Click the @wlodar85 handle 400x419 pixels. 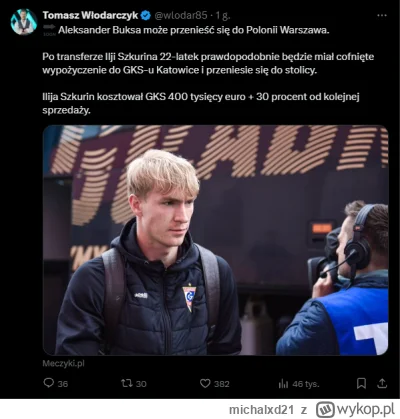coord(181,15)
